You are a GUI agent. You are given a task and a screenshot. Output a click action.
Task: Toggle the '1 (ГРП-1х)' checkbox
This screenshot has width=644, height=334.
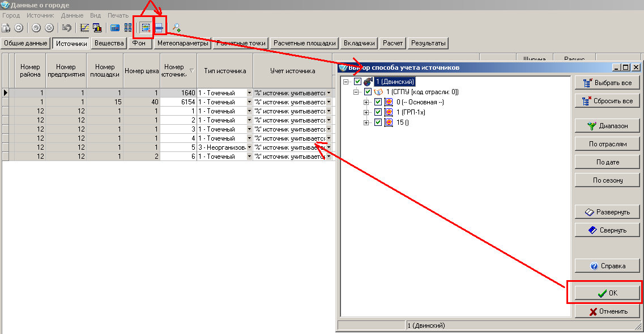click(x=378, y=112)
